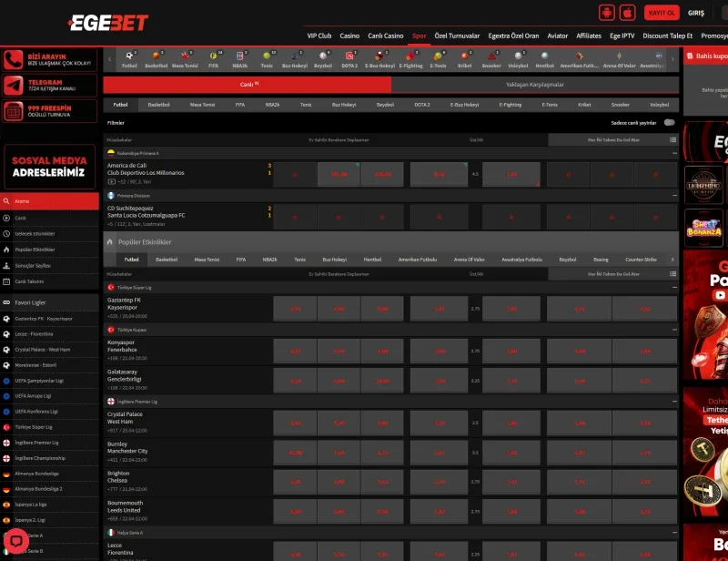Open market list options in live table header
728x561 pixels.
tap(672, 139)
